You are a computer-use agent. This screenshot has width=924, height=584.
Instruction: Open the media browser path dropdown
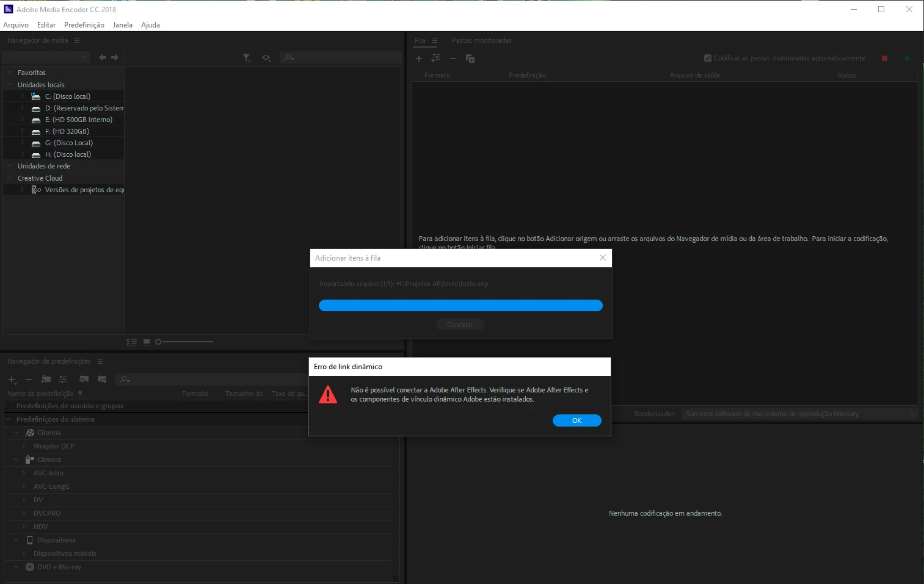pos(46,57)
